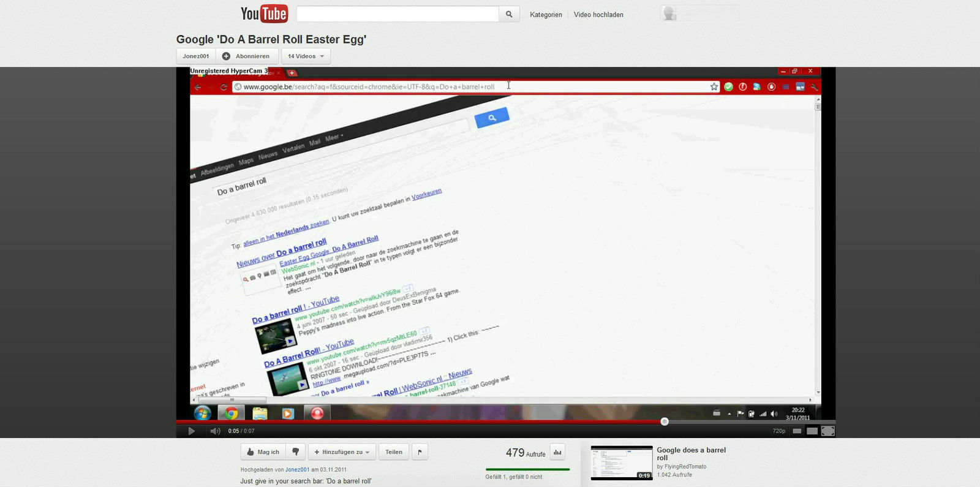Click the description line Just give in your search bar

(306, 481)
